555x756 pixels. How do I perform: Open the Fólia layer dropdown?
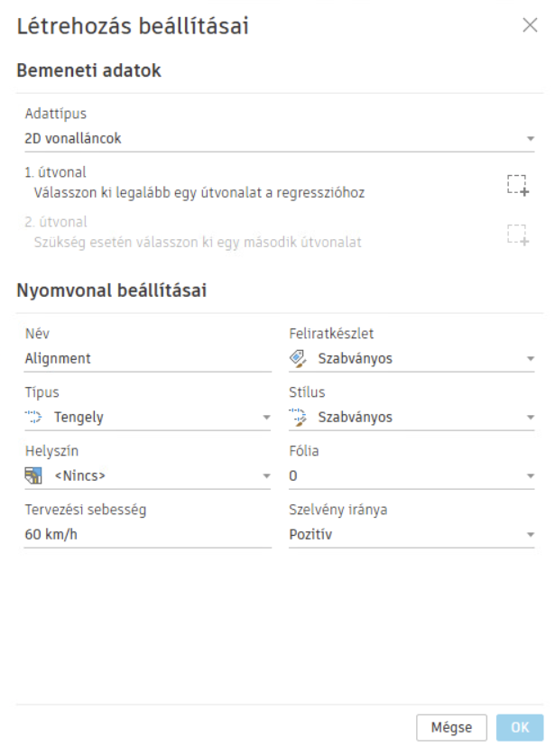click(531, 476)
